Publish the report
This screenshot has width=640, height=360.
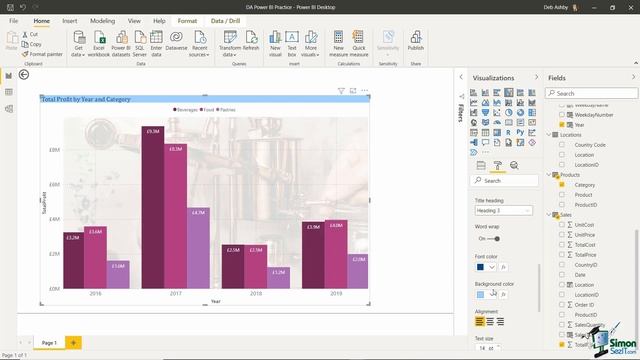click(416, 40)
